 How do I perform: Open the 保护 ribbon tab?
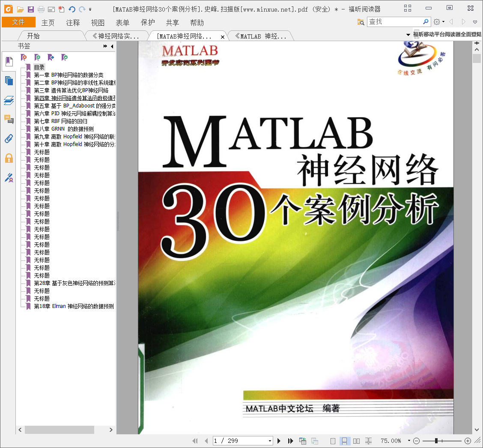(x=148, y=23)
